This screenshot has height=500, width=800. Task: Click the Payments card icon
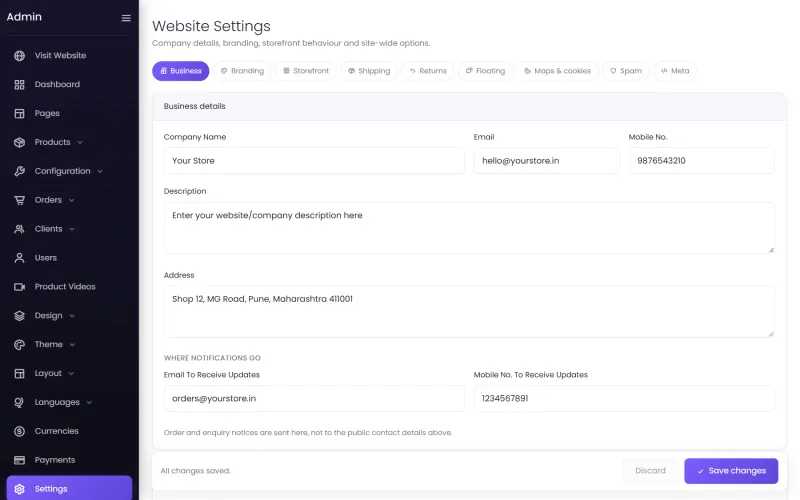click(x=19, y=460)
